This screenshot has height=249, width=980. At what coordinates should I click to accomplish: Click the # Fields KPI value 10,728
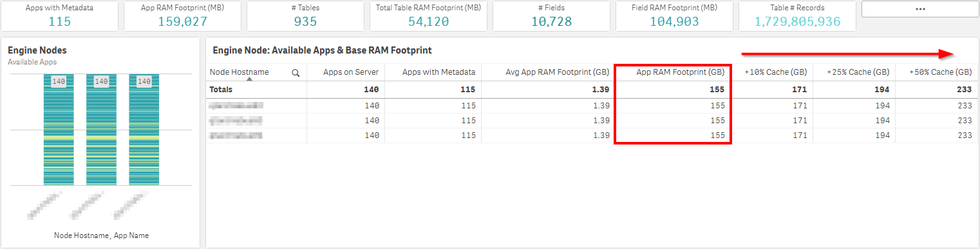click(x=551, y=21)
